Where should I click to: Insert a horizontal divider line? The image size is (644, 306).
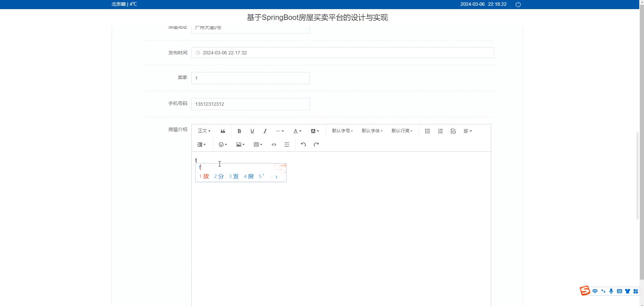287,145
